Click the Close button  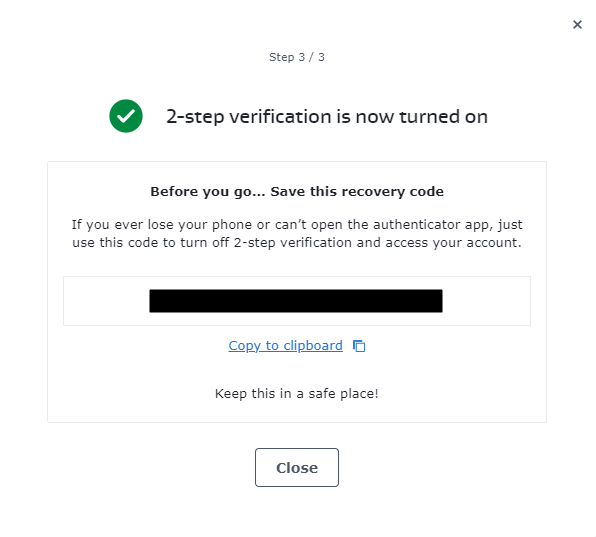pyautogui.click(x=297, y=467)
